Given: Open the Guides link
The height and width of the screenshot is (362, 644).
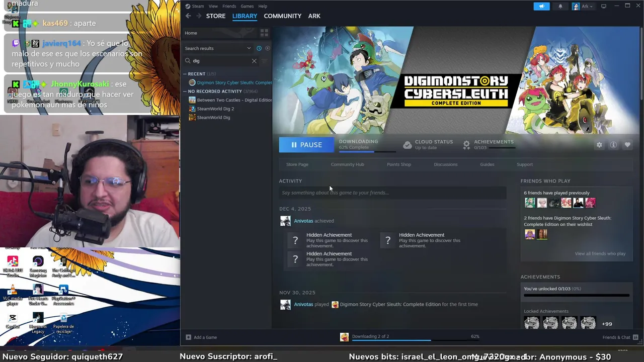Looking at the screenshot, I should (487, 164).
